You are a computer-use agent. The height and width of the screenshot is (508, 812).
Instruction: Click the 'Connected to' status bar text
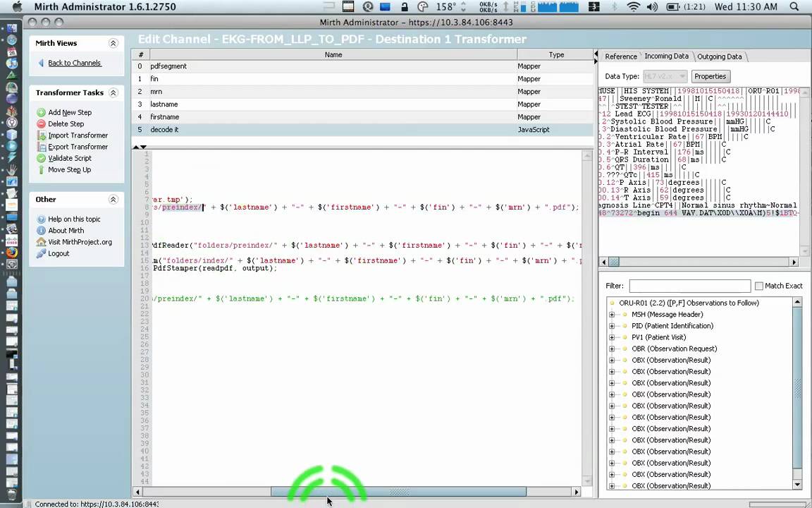(x=97, y=504)
